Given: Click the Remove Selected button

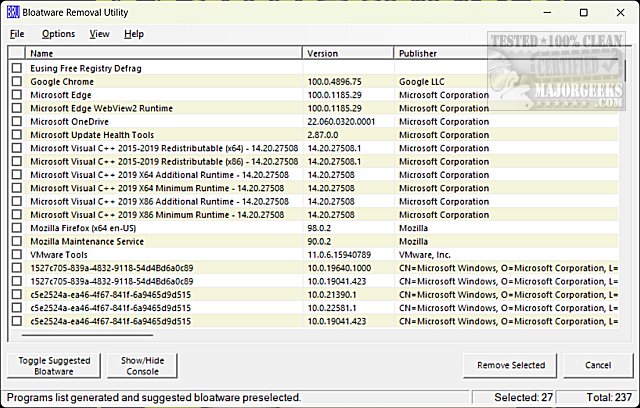Looking at the screenshot, I should tap(511, 366).
